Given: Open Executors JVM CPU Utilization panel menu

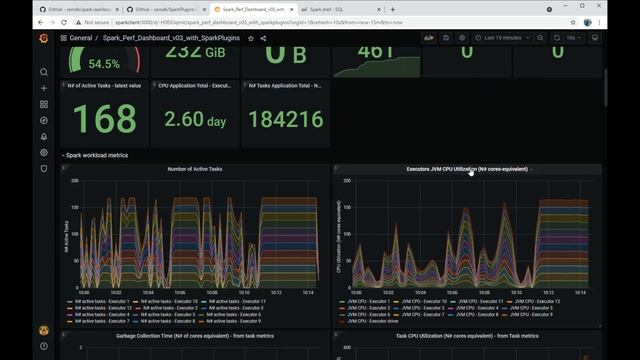Looking at the screenshot, I should coord(467,169).
